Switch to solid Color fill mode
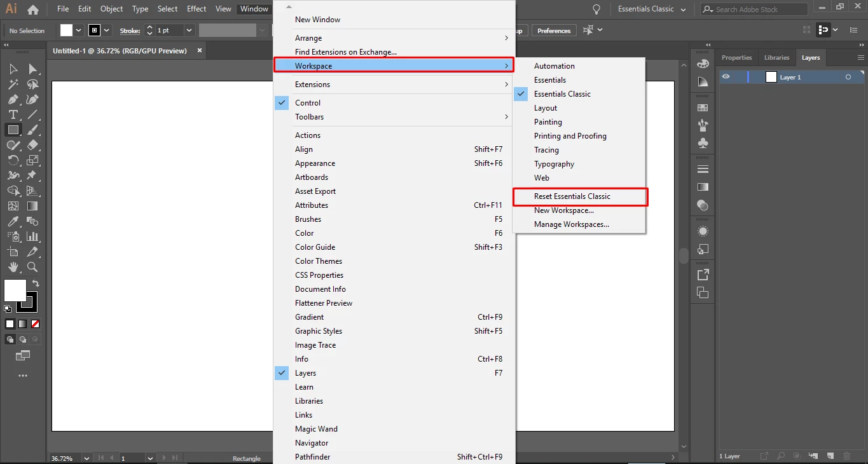The width and height of the screenshot is (868, 464). coord(10,324)
